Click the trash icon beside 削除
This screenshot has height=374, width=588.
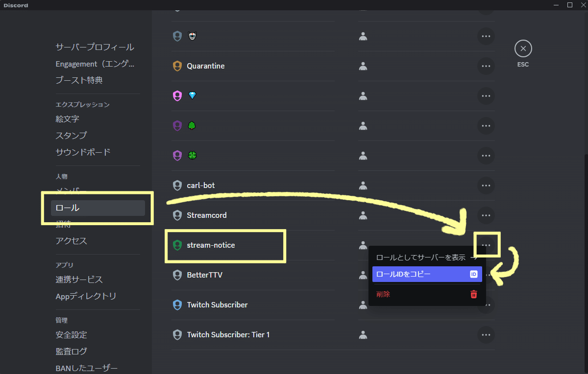(x=473, y=294)
